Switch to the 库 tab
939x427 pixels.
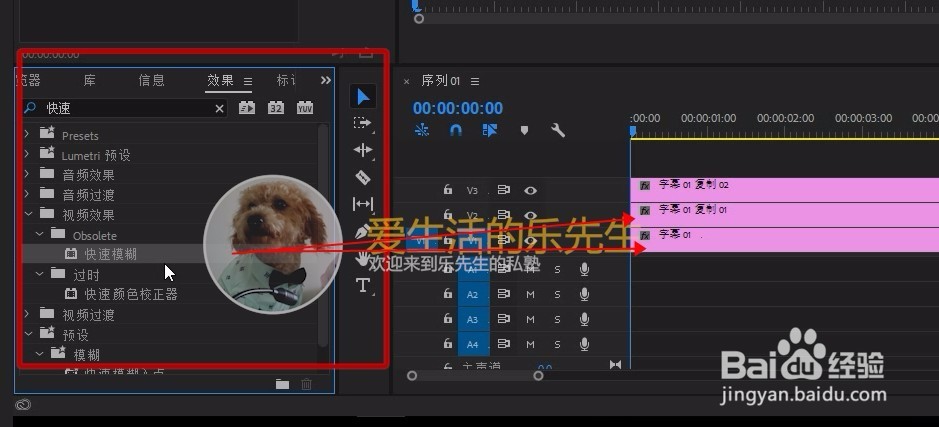coord(89,80)
